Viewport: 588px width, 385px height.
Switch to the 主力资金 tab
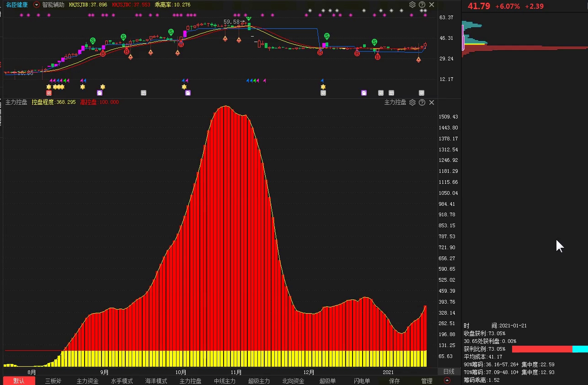(x=87, y=381)
